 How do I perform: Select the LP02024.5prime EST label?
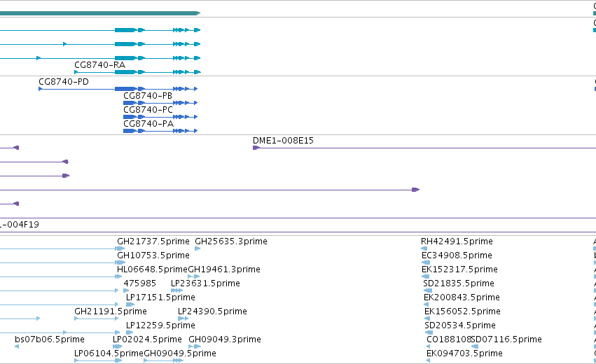click(x=147, y=339)
